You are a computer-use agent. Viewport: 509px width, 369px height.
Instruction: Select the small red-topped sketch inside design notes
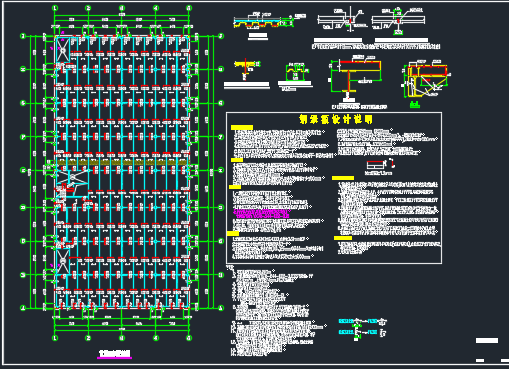(380, 165)
